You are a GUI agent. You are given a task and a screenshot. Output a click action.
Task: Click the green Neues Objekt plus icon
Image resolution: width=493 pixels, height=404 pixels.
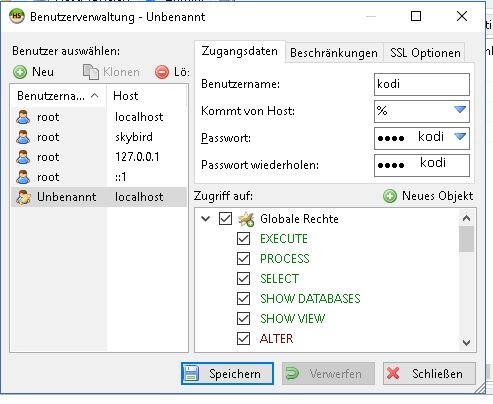click(x=390, y=196)
